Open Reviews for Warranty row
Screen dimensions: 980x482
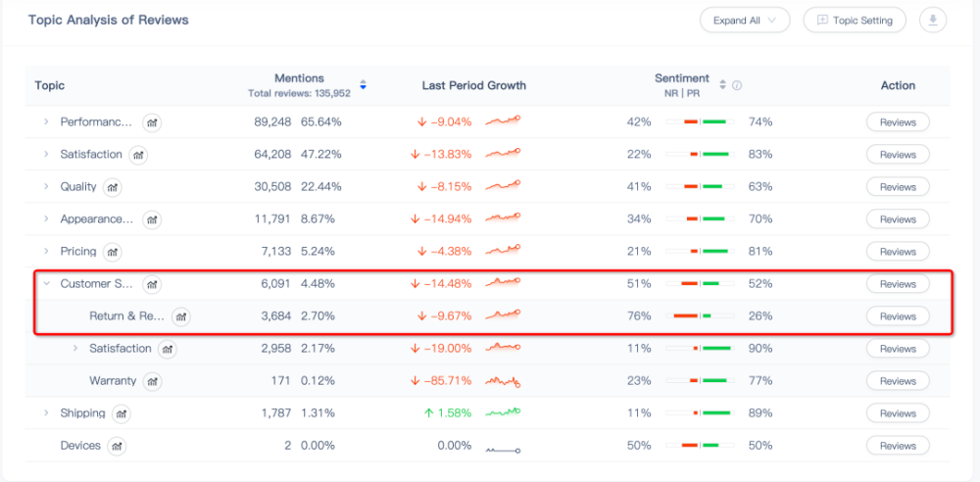click(898, 381)
